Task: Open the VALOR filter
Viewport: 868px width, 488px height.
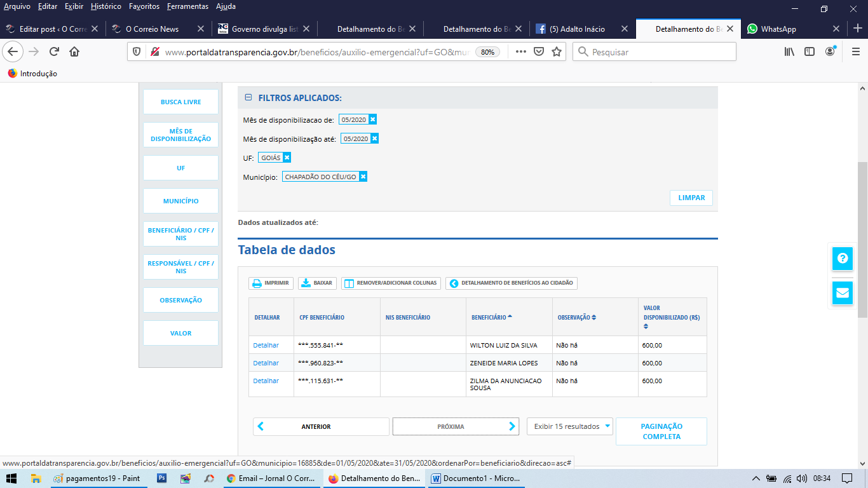Action: [180, 333]
